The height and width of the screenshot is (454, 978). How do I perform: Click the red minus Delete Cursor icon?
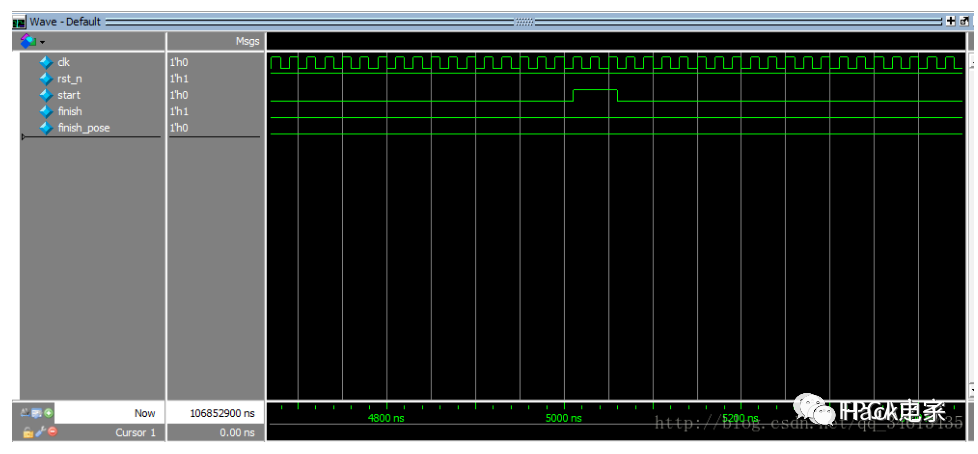coord(52,432)
